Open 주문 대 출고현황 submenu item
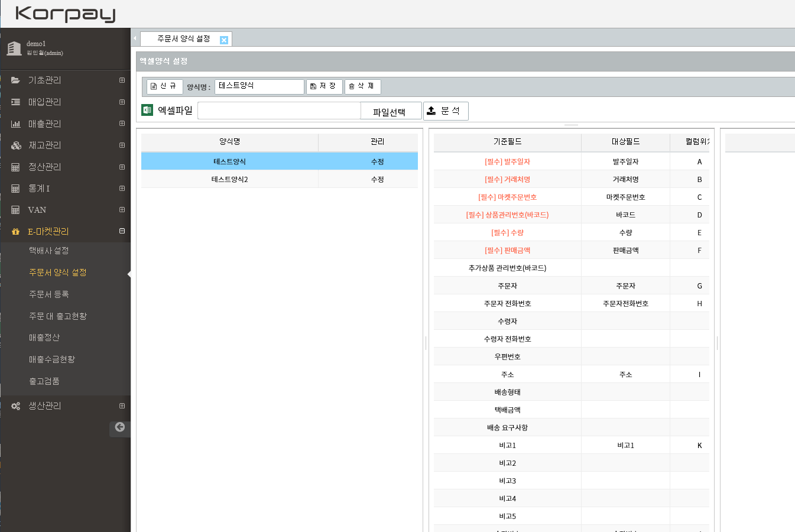 click(x=58, y=316)
